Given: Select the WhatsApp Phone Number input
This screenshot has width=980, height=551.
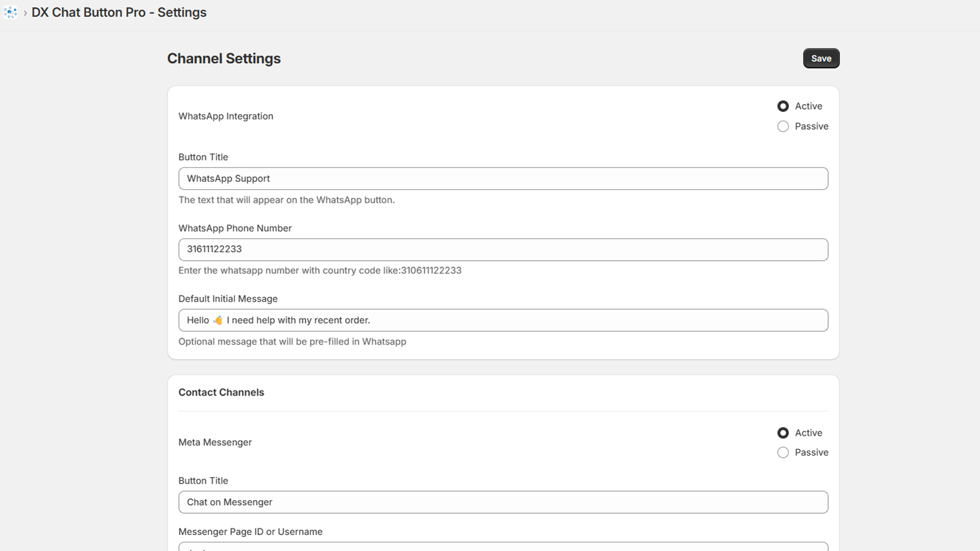Looking at the screenshot, I should tap(502, 249).
